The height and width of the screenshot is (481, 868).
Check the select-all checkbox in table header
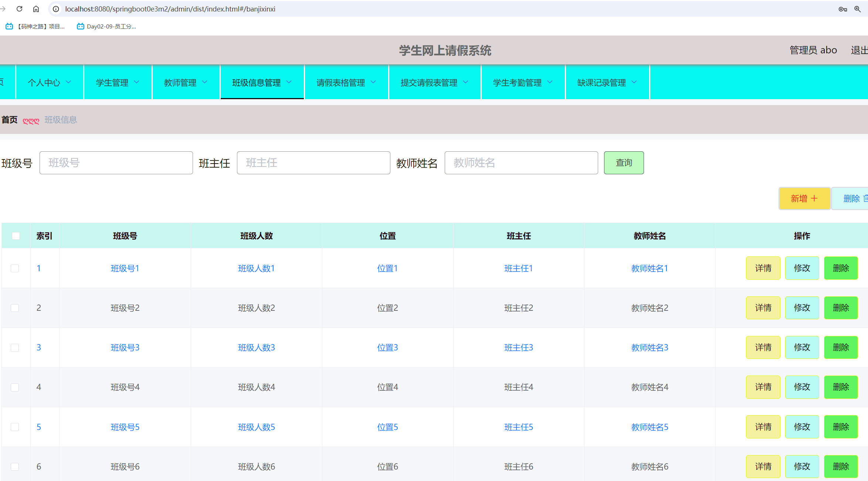coord(16,235)
